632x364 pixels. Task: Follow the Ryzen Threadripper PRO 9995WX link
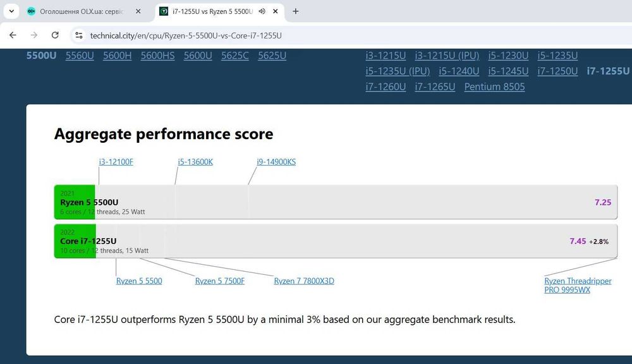(578, 286)
